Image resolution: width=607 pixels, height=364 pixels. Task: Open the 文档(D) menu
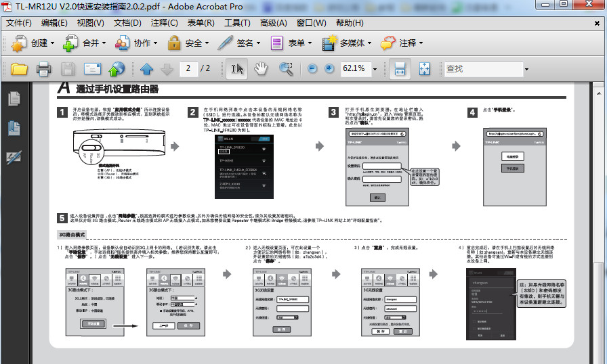tap(127, 23)
